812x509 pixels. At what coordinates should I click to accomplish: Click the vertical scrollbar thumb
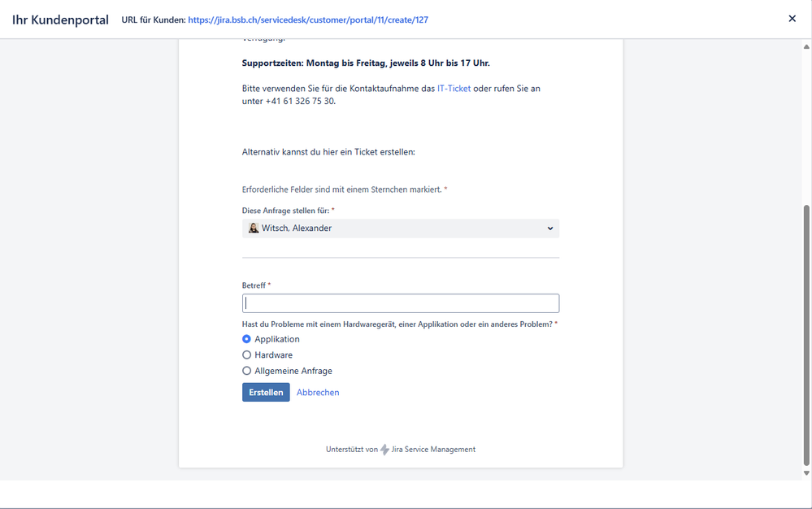coord(806,336)
